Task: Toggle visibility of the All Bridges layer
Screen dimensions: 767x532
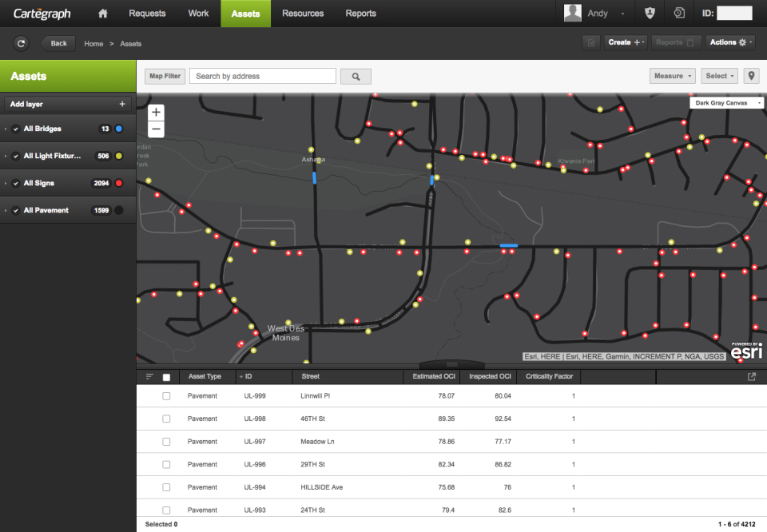Action: click(14, 128)
